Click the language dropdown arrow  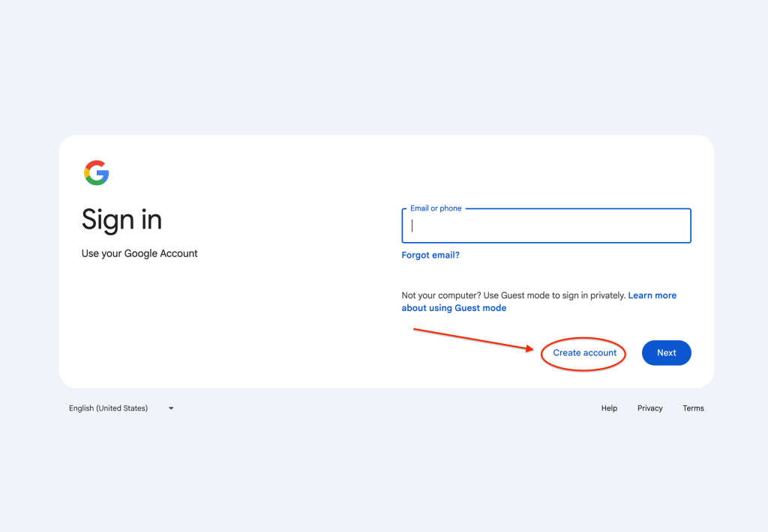click(x=171, y=408)
